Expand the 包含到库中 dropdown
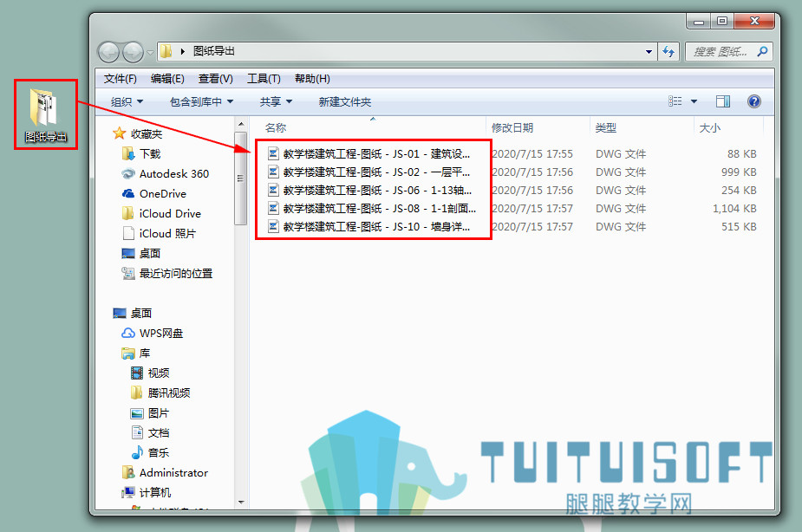This screenshot has width=802, height=532. tap(201, 101)
